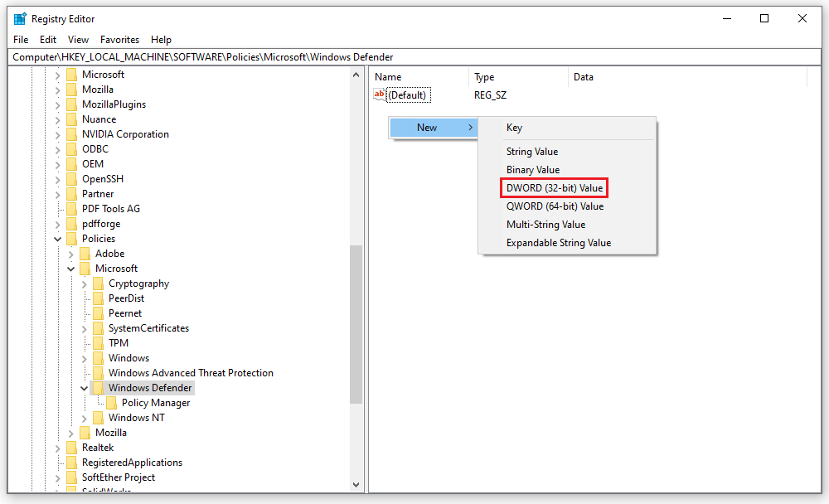Image resolution: width=829 pixels, height=504 pixels.
Task: Click the Peernet folder icon
Action: tap(99, 313)
